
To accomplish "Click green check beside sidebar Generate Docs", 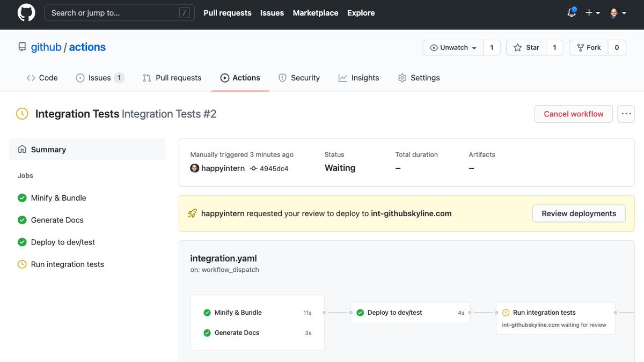I will pyautogui.click(x=22, y=220).
